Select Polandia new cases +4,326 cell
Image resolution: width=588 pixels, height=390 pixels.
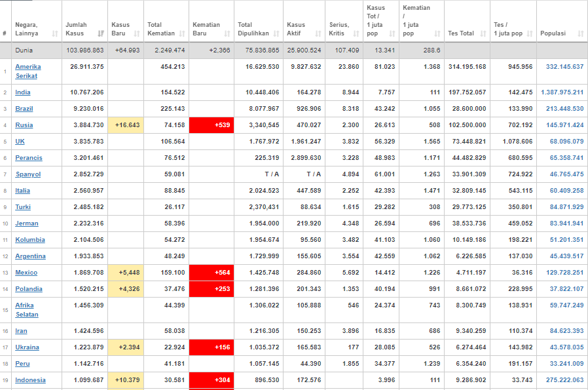[x=126, y=289]
